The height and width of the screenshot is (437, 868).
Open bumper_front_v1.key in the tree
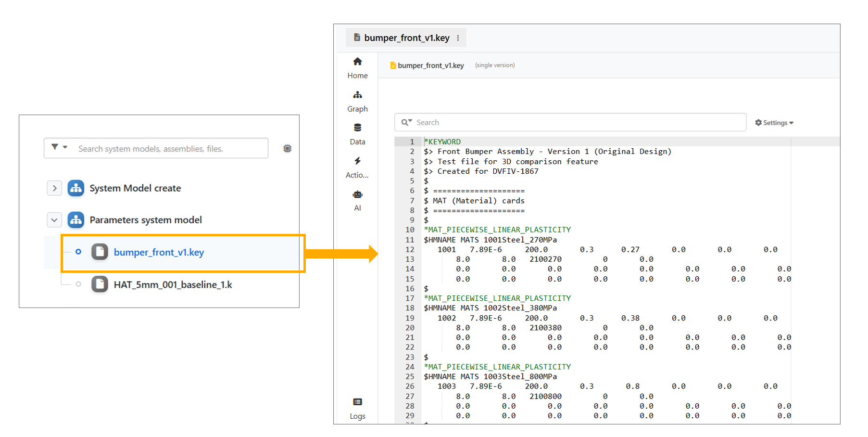tap(159, 252)
